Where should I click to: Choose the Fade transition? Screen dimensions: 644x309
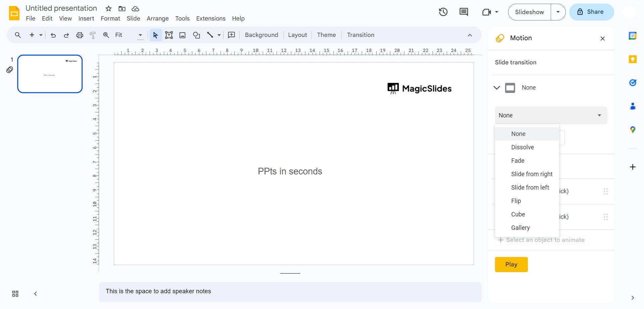[527, 161]
